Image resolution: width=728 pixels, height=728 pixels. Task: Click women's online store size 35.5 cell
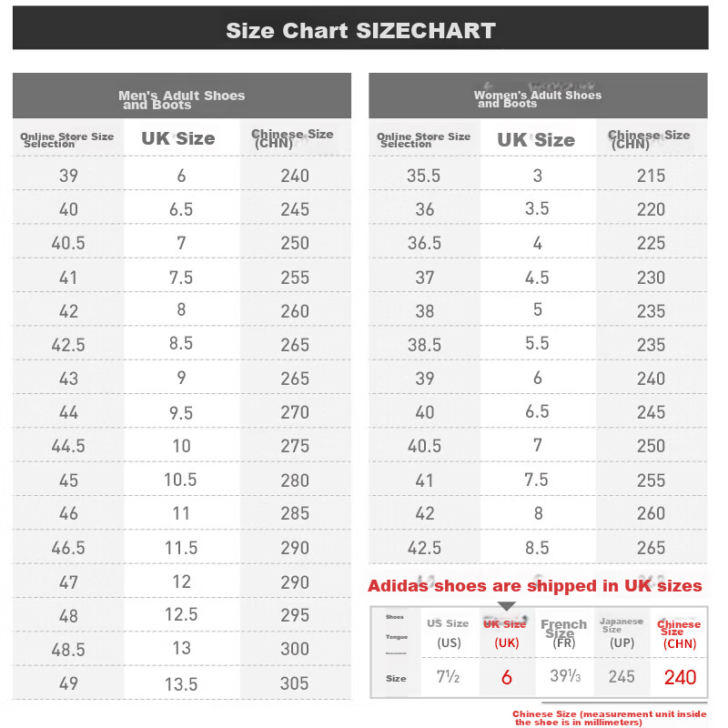423,176
